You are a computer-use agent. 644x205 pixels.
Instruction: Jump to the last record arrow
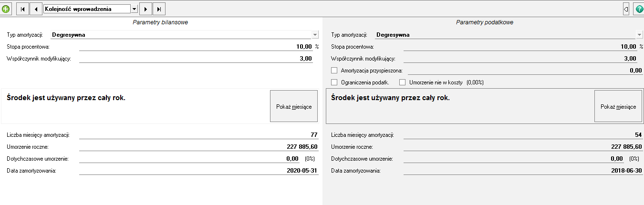click(x=159, y=9)
